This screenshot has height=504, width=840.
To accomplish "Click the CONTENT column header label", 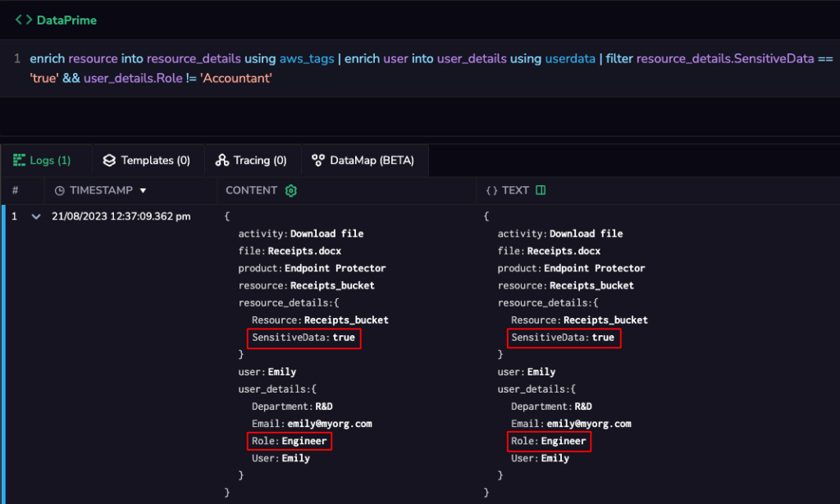I will click(251, 190).
